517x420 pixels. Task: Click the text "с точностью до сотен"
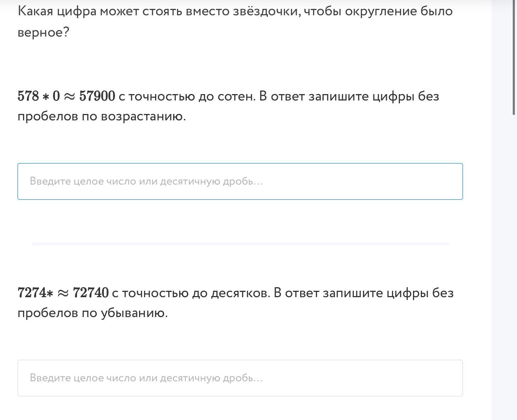pos(187,96)
